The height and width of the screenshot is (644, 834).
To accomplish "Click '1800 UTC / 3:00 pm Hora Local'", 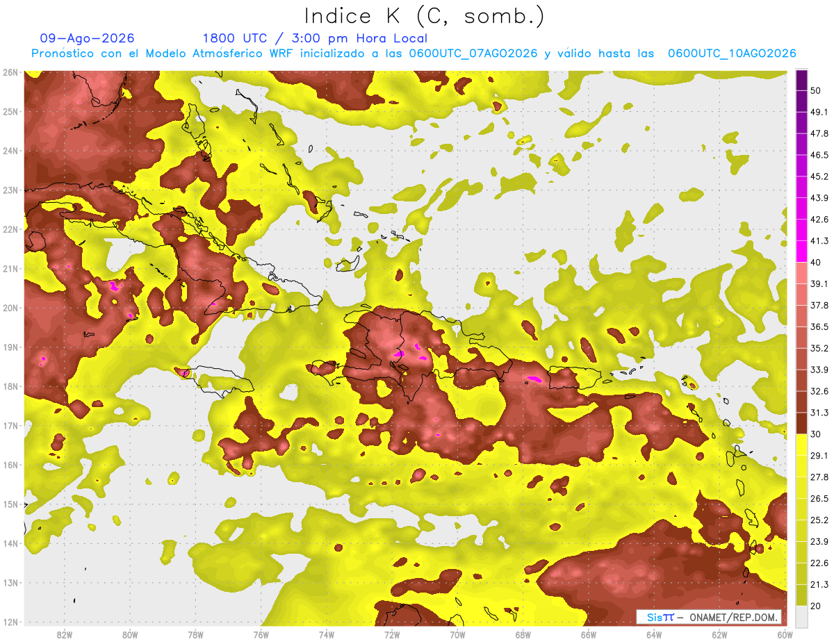I will 315,38.
